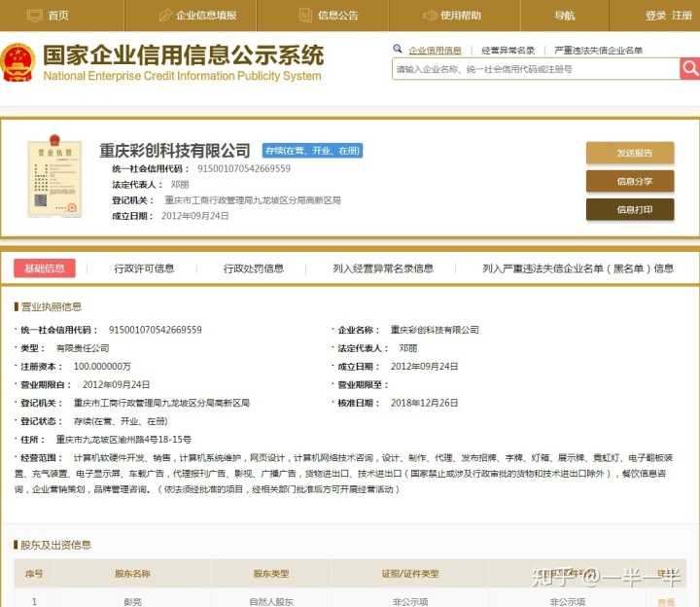The height and width of the screenshot is (607, 700).
Task: Open 企业信息填报 in top navigation
Action: tap(206, 16)
